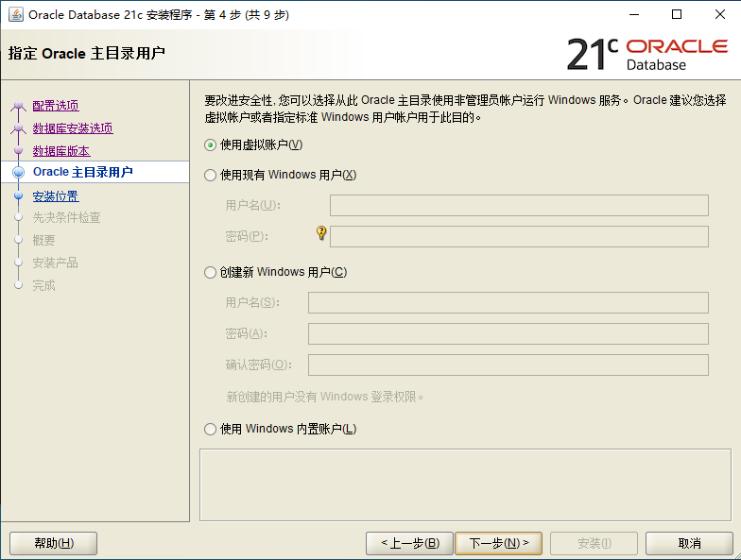Focus the 用户名(S) input field
The image size is (741, 560).
(x=508, y=302)
